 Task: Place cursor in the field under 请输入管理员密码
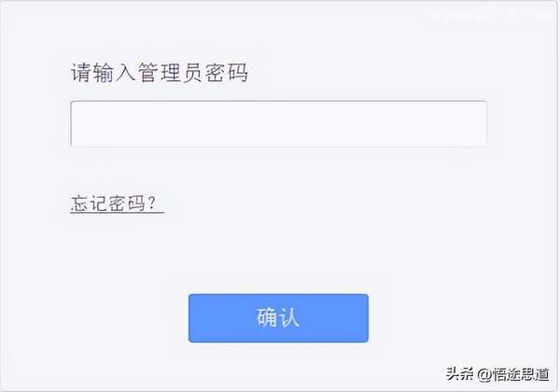pyautogui.click(x=278, y=124)
